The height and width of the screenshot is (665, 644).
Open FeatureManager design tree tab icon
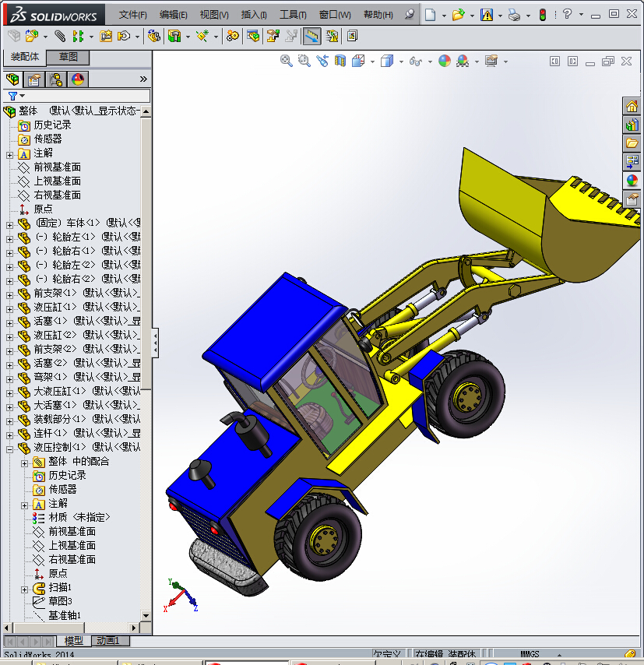click(12, 79)
